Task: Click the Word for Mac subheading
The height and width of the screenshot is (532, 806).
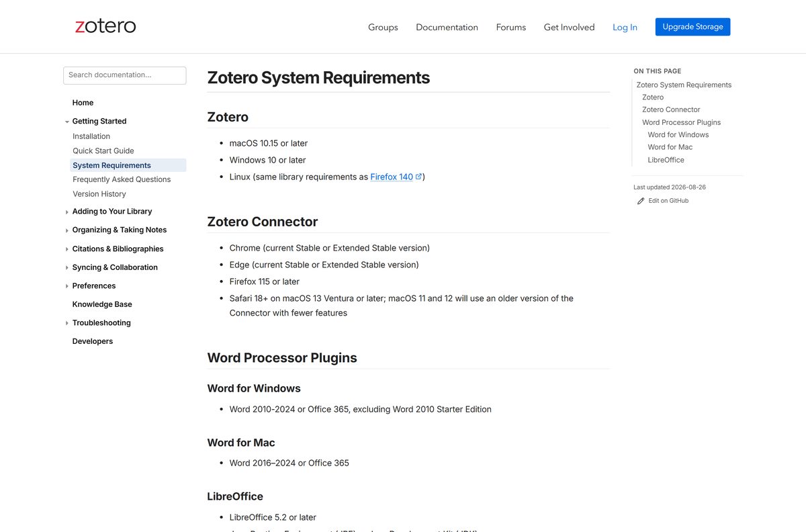Action: tap(241, 443)
